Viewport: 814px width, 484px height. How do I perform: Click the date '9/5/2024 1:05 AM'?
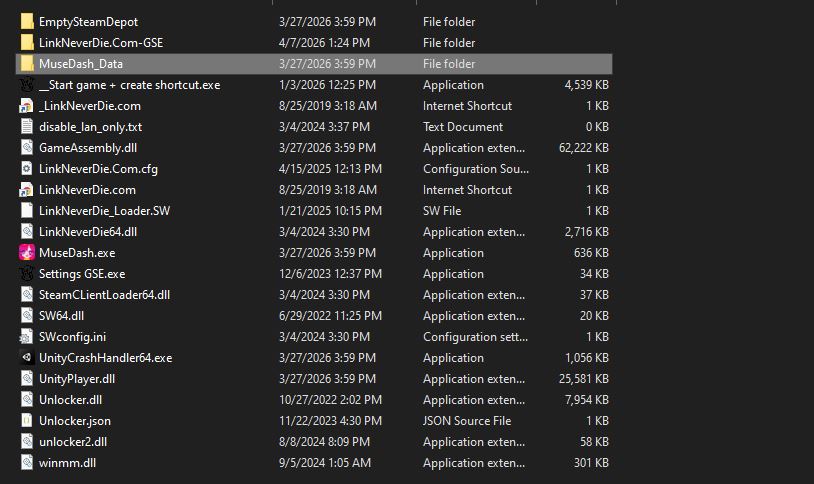point(324,463)
